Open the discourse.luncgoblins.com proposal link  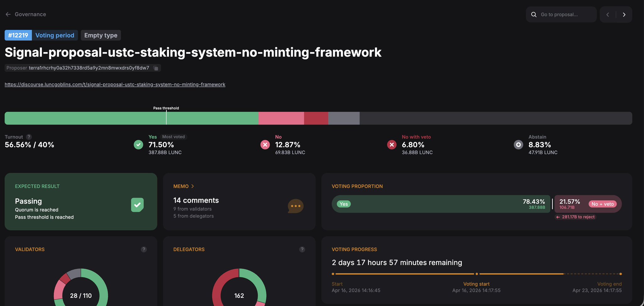click(115, 84)
